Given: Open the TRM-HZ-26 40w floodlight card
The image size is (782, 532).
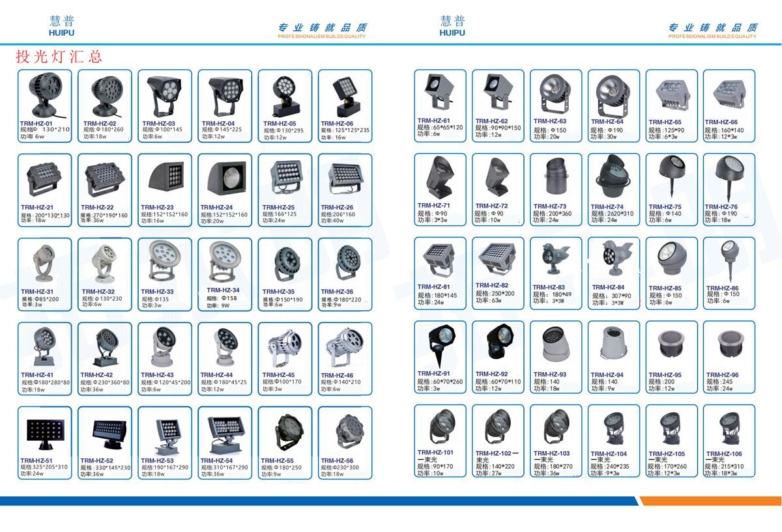Looking at the screenshot, I should tap(345, 190).
